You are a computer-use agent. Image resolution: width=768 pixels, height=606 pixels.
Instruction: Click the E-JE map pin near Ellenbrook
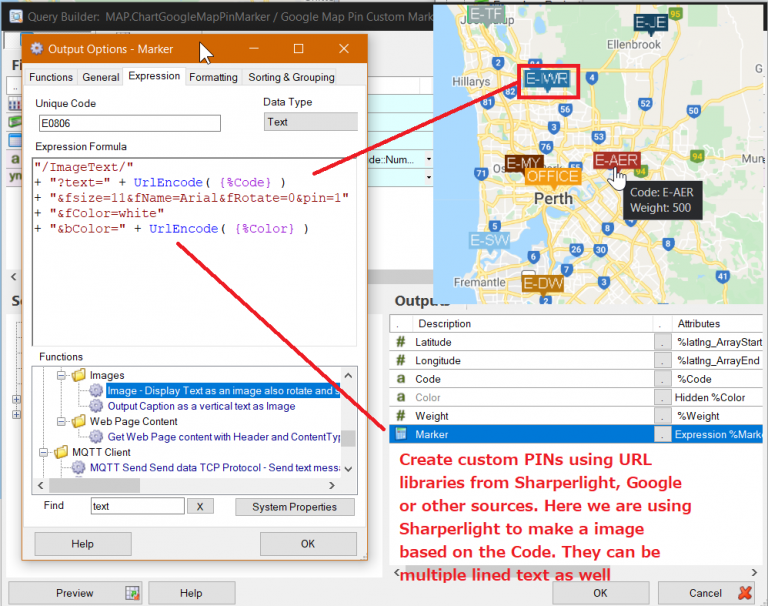pyautogui.click(x=650, y=24)
